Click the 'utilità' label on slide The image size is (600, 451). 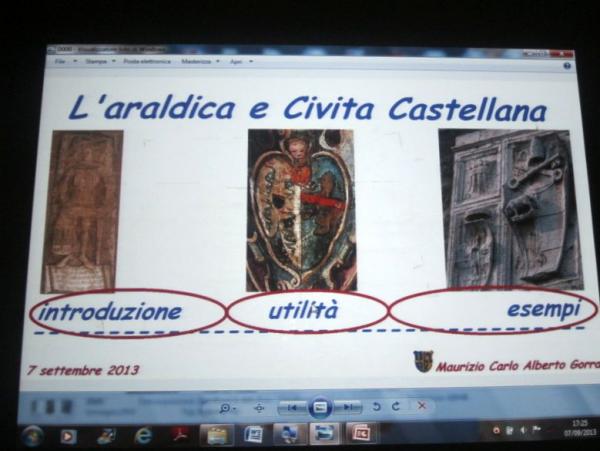point(303,310)
